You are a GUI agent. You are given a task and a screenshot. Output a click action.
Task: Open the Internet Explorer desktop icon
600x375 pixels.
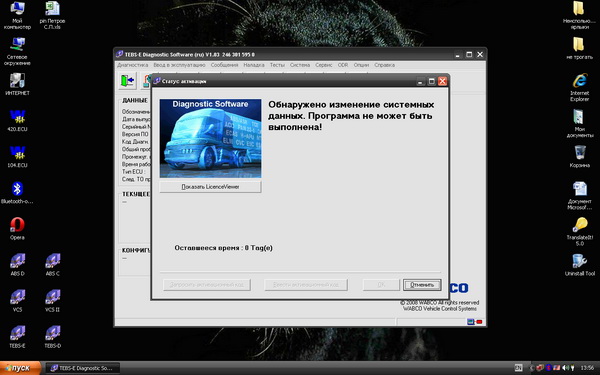[x=579, y=87]
